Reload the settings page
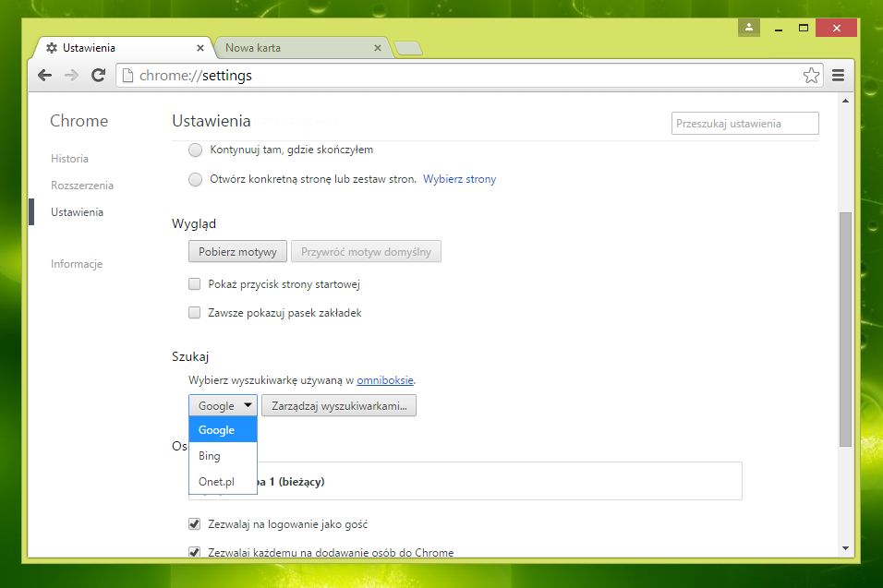883x588 pixels. click(x=99, y=76)
